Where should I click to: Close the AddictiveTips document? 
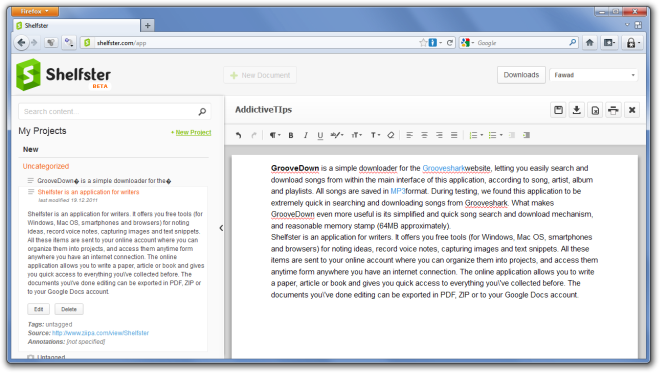coord(632,110)
